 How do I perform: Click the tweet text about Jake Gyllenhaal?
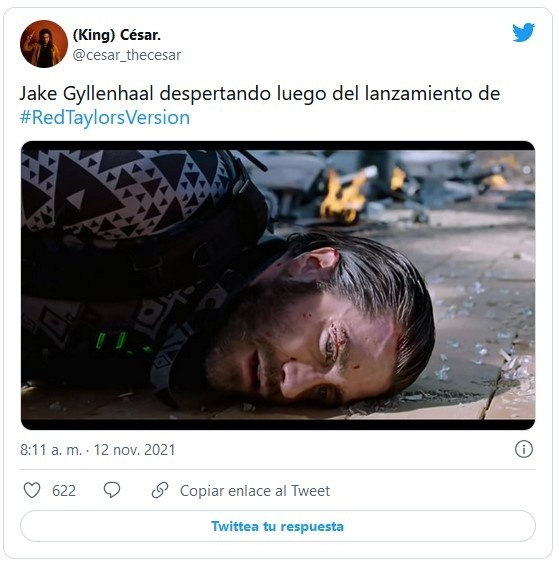[x=260, y=105]
